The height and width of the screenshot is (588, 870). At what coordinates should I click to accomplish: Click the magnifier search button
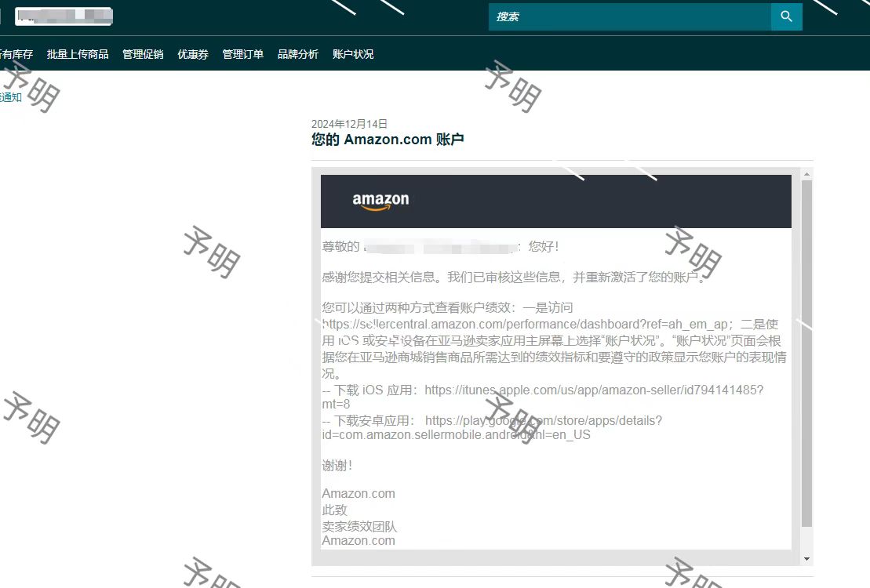786,16
